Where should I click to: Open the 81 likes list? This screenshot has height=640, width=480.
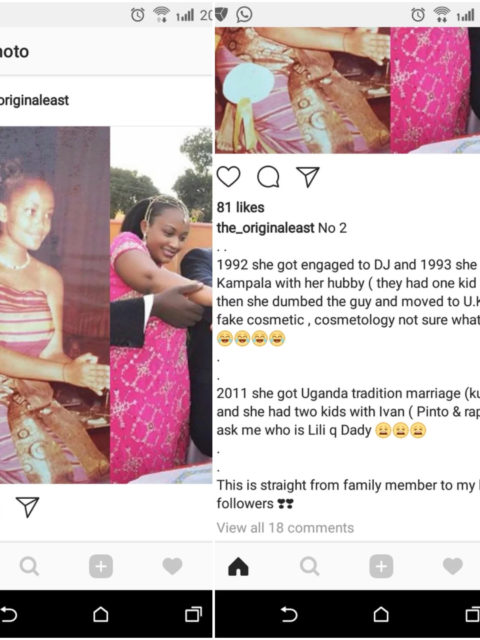coord(240,207)
